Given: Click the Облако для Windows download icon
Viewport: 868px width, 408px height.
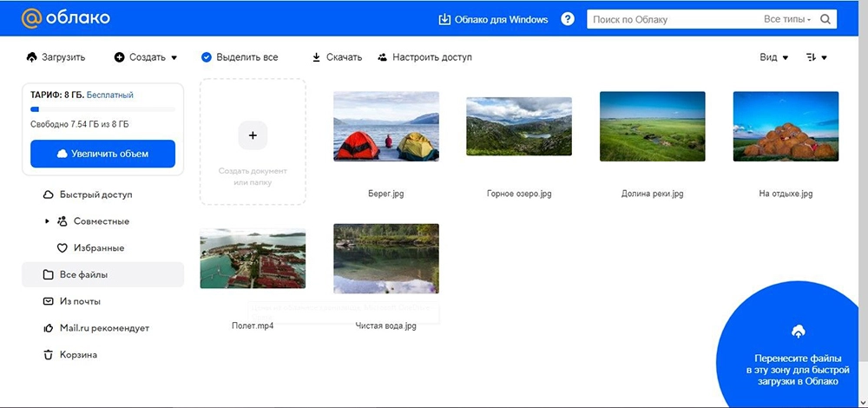Looking at the screenshot, I should point(444,19).
